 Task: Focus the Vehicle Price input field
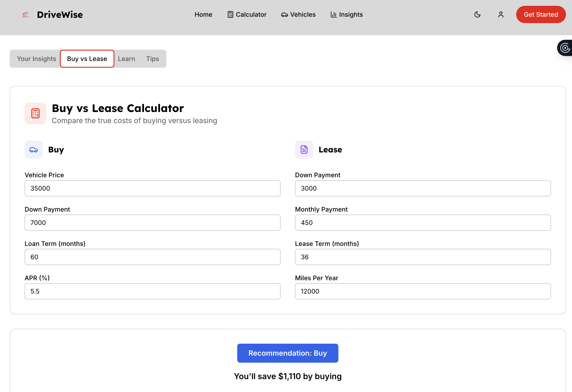[152, 188]
